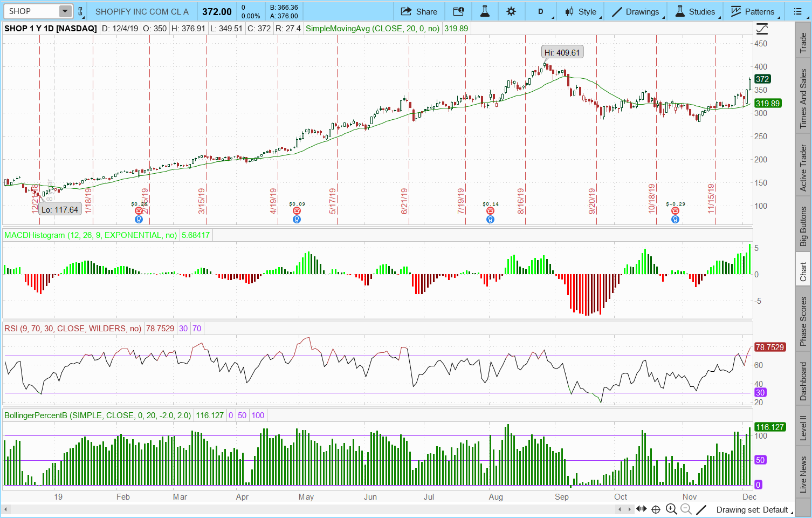Open the Drawing set: Default dropdown
This screenshot has width=812, height=518.
coord(754,510)
